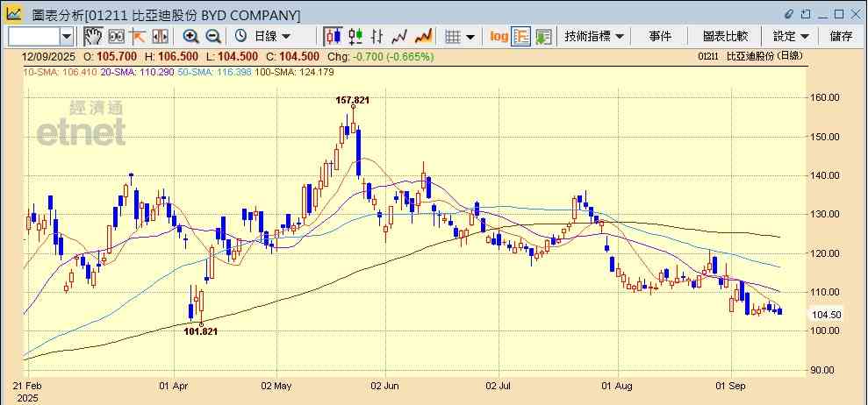Click the H: 106.500 high price value

point(172,56)
